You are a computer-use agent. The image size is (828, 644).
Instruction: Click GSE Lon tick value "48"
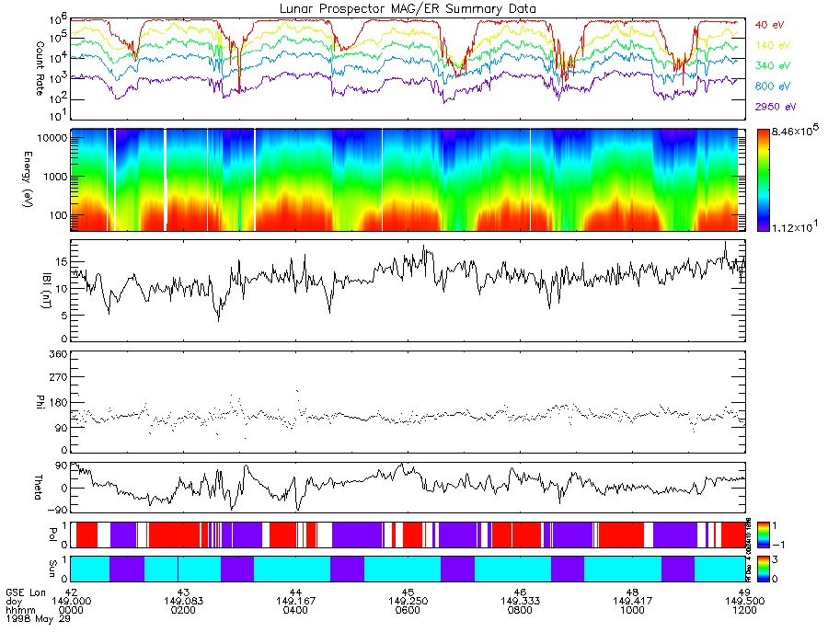[632, 592]
